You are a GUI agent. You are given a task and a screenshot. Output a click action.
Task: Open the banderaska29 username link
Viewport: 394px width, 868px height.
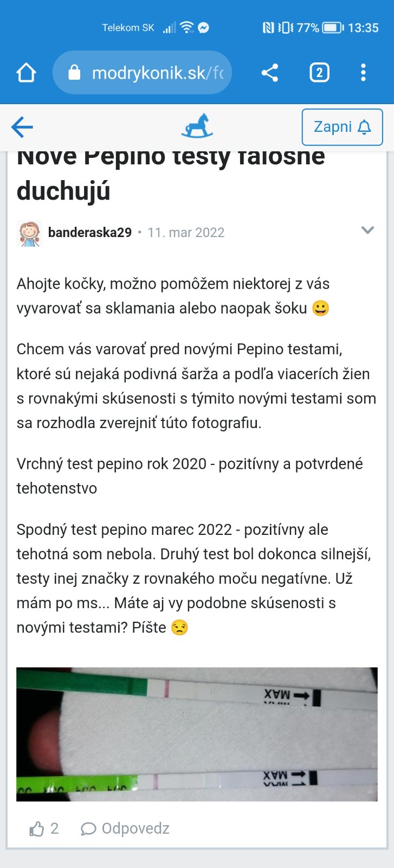tap(90, 233)
